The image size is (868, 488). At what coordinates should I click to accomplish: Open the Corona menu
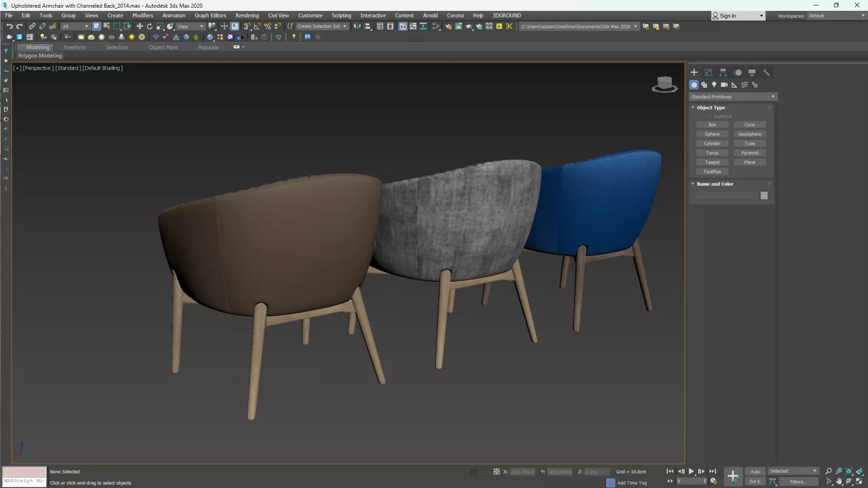click(455, 15)
